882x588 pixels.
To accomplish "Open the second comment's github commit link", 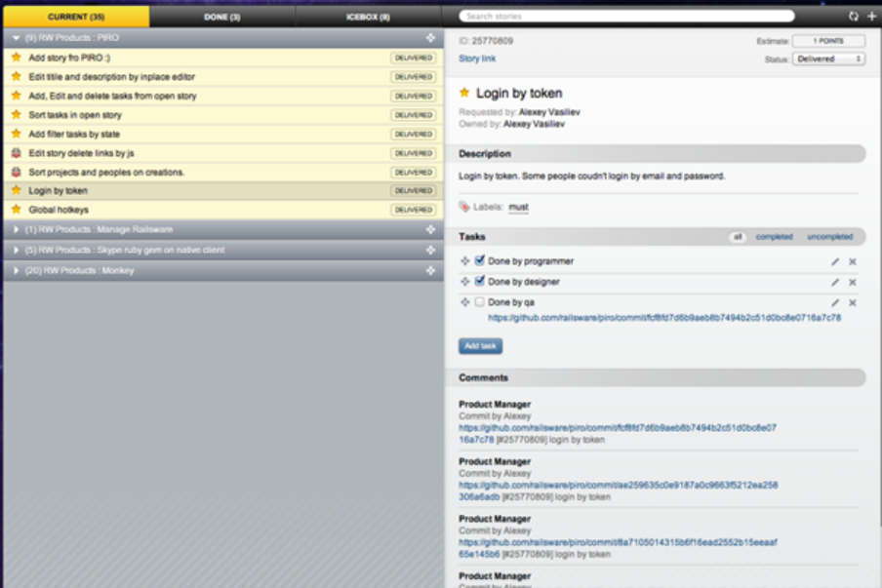I will click(618, 490).
